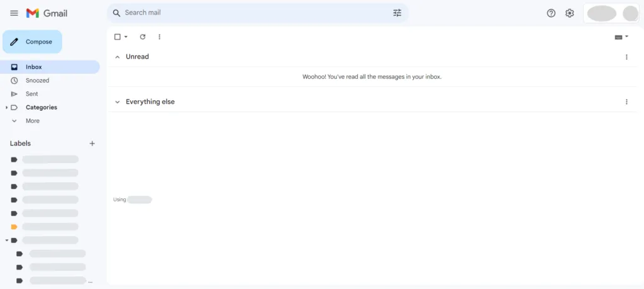644x289 pixels.
Task: Tick the select-all checkbox
Action: point(118,37)
